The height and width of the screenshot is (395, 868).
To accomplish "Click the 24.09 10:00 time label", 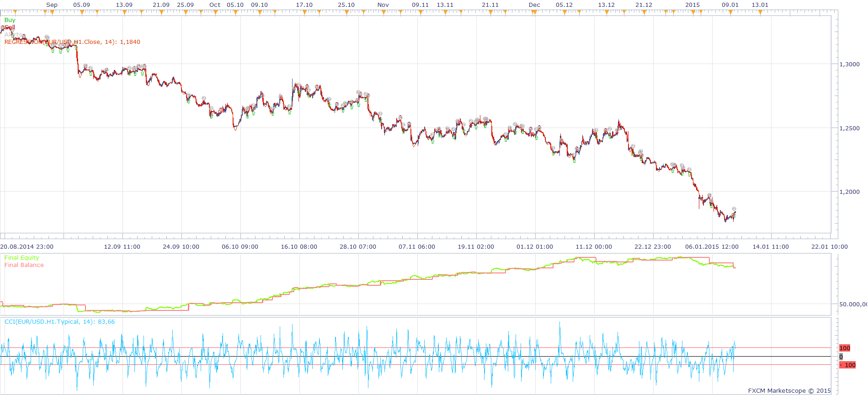I will point(181,247).
